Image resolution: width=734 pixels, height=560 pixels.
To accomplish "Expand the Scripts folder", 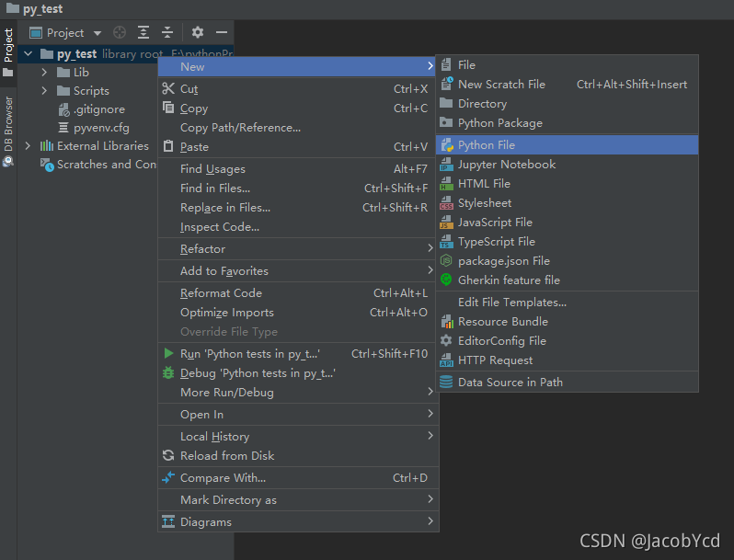I will point(44,90).
